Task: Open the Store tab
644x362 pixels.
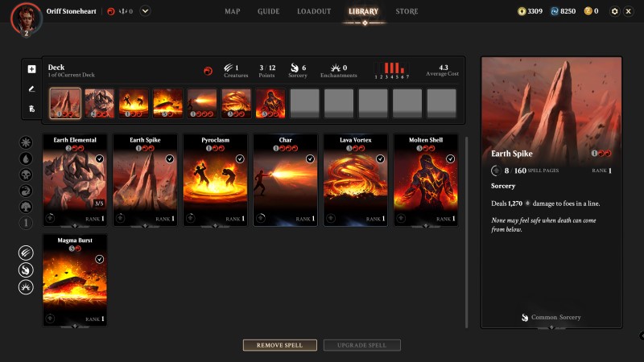Action: click(407, 11)
